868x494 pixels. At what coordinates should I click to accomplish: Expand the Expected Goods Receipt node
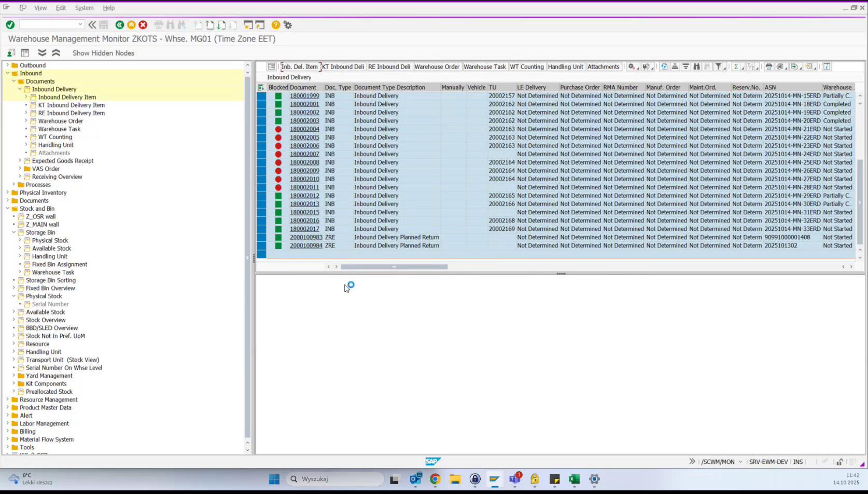tap(21, 161)
